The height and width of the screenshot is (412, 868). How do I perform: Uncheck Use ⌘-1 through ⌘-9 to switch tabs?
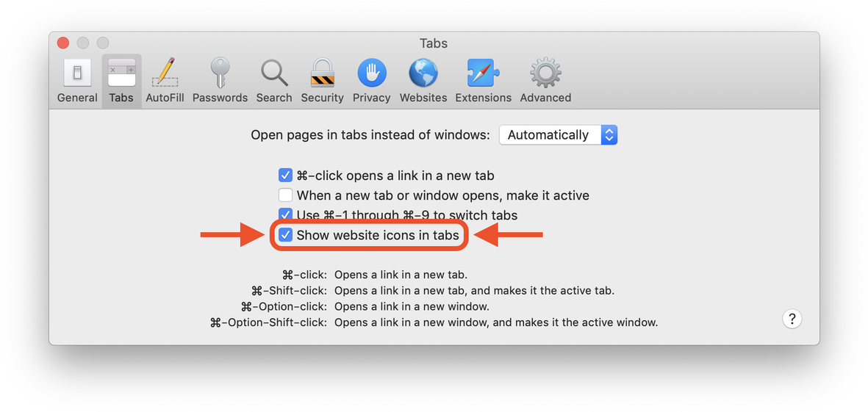tap(285, 214)
